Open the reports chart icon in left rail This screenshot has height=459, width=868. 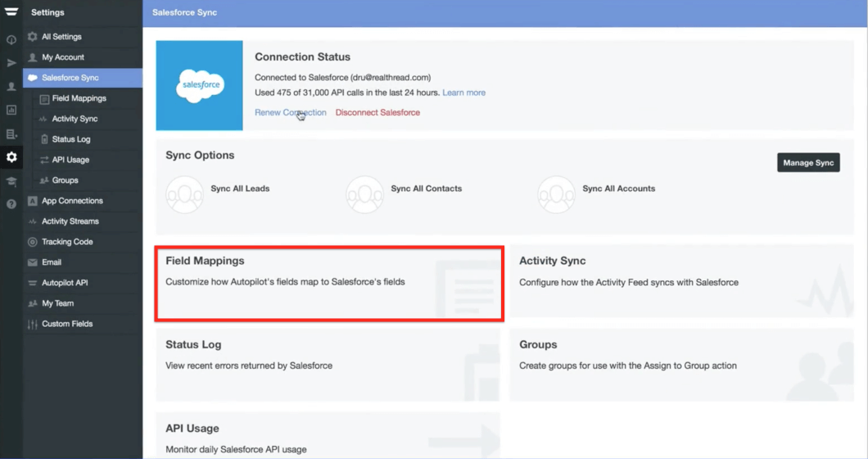click(x=11, y=110)
